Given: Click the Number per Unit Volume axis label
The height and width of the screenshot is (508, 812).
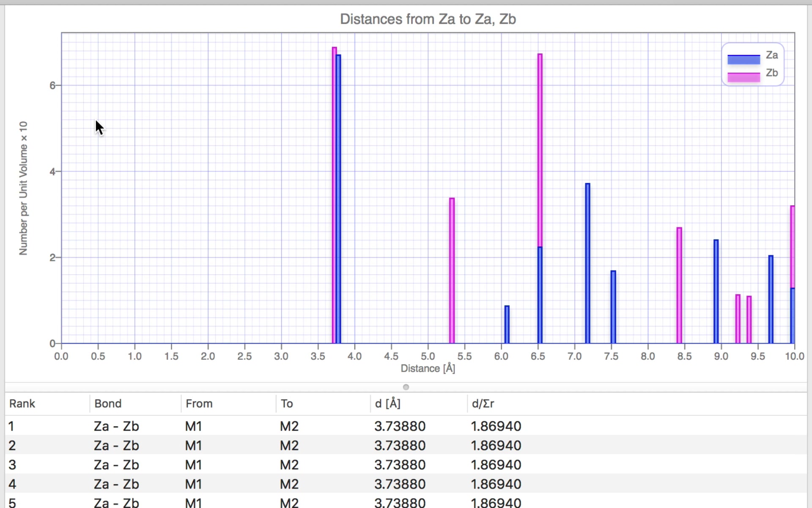Looking at the screenshot, I should click(23, 188).
